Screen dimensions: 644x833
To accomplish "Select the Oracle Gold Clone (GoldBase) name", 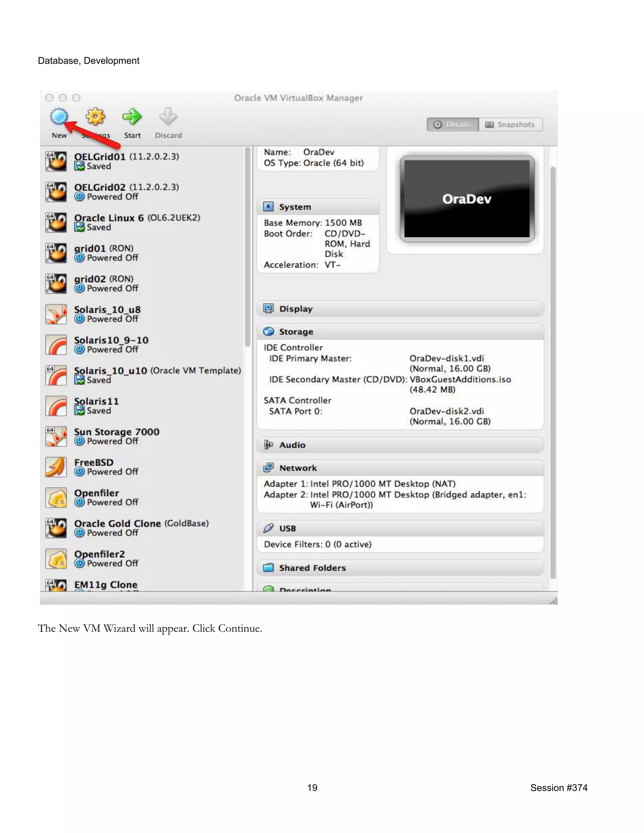I will [x=142, y=523].
